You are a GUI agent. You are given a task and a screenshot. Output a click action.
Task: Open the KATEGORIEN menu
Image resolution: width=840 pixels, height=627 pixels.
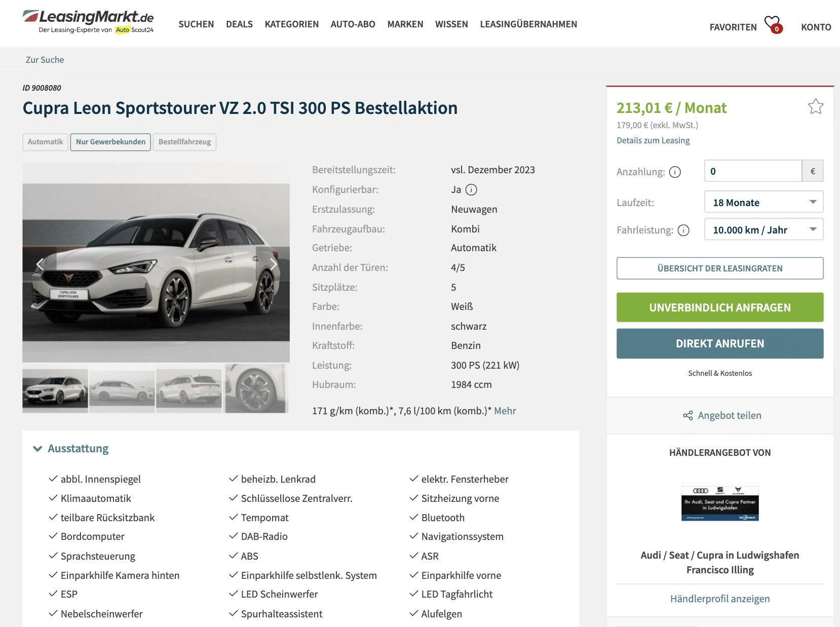point(292,24)
